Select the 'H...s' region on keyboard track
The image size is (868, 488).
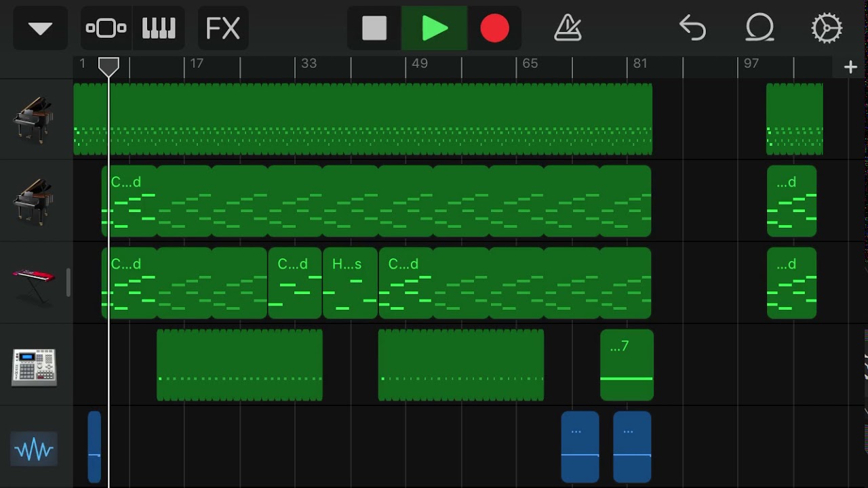coord(350,283)
